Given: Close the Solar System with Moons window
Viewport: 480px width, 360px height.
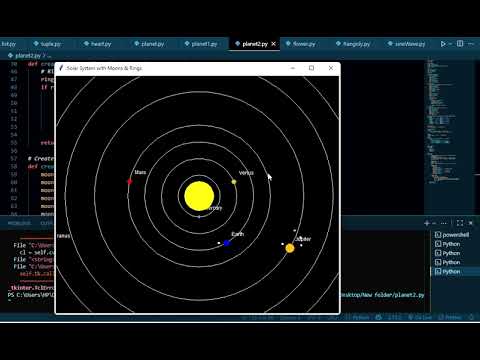Looking at the screenshot, I should pyautogui.click(x=331, y=68).
